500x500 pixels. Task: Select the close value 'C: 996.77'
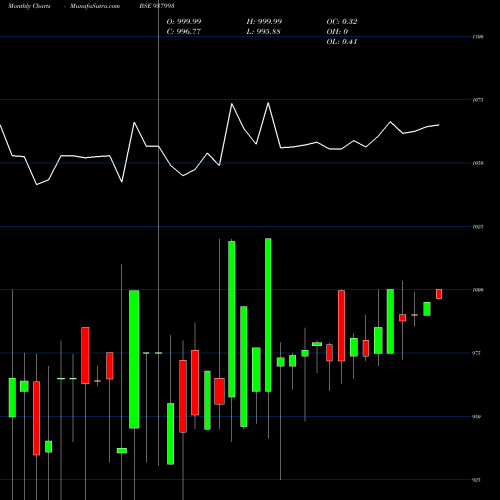pos(184,31)
